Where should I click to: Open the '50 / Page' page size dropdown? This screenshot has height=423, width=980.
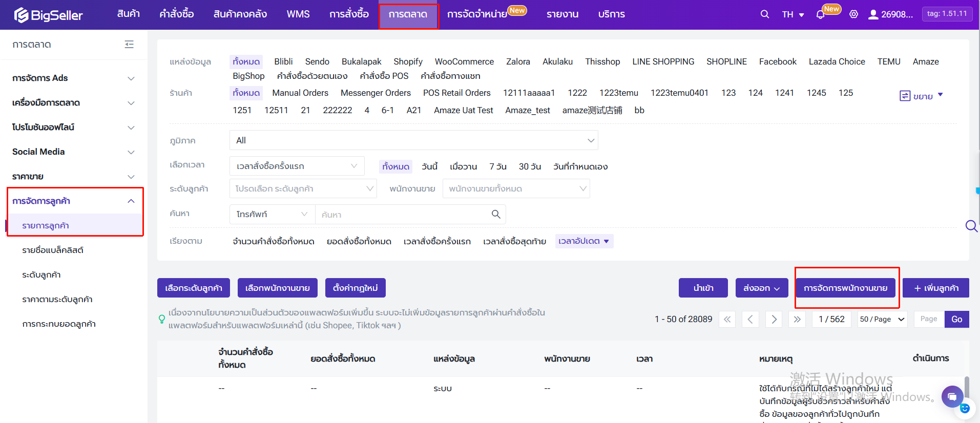point(882,319)
